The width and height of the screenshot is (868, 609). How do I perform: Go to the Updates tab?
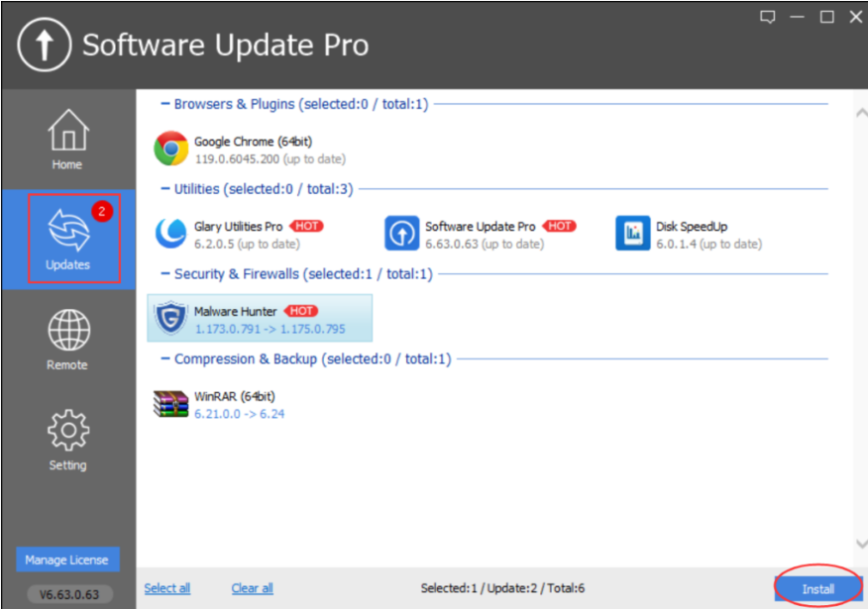click(67, 240)
